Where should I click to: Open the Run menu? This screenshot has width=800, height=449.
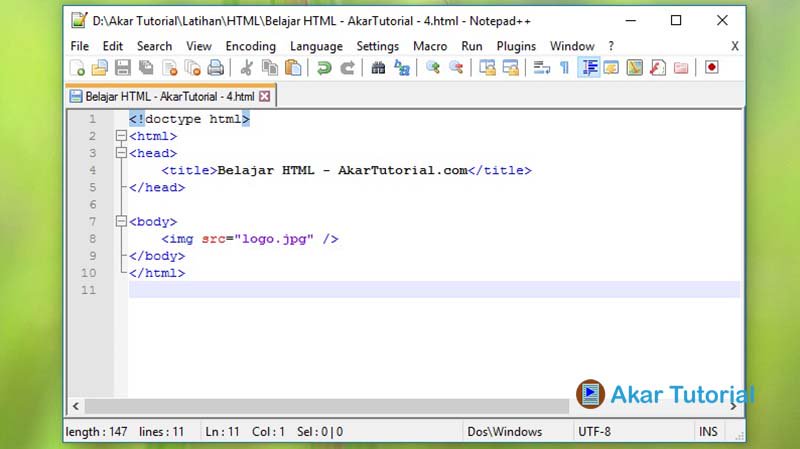[x=472, y=46]
